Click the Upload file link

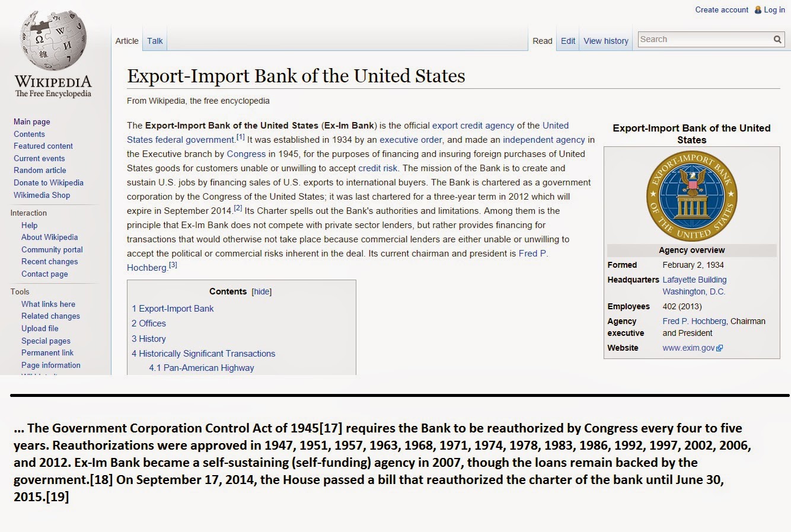[x=40, y=328]
